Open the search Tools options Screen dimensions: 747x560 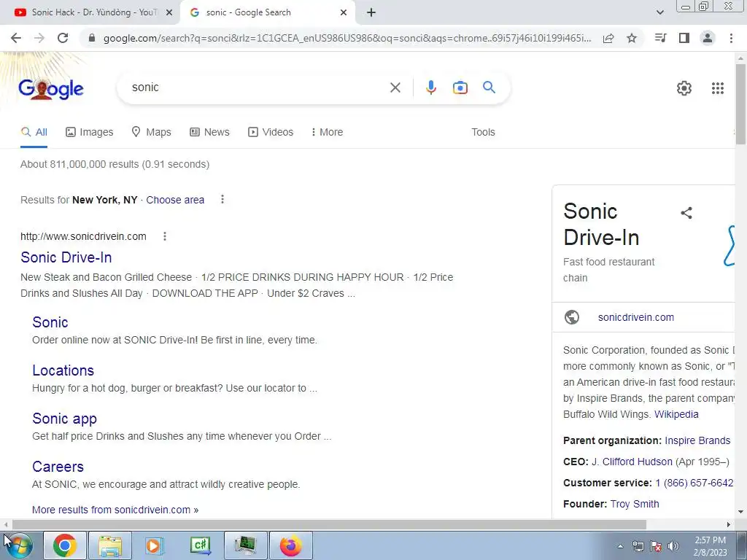pos(483,133)
